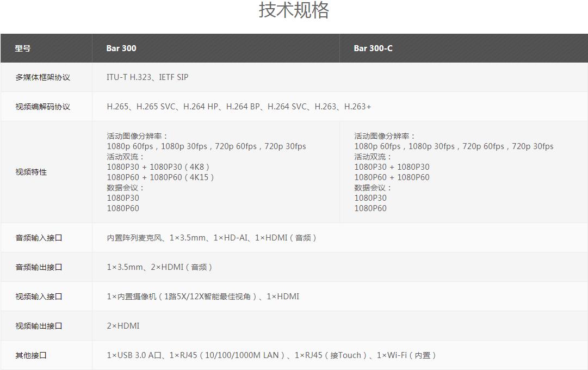Select the 视频特性 row label
This screenshot has height=370, width=588.
tap(31, 172)
